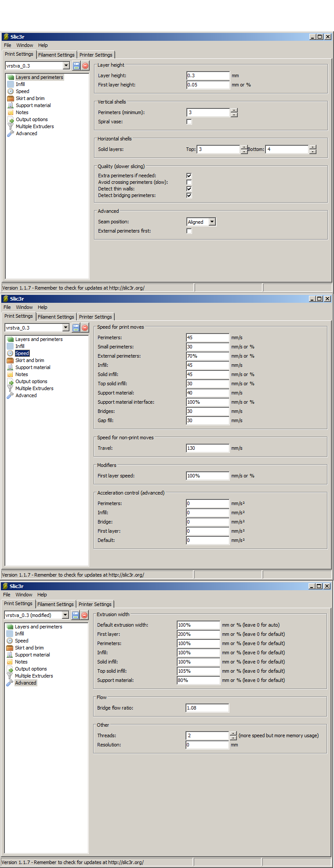Select Support material in the Extrusion width window
Screen dimensions: 334x868
pos(32,655)
